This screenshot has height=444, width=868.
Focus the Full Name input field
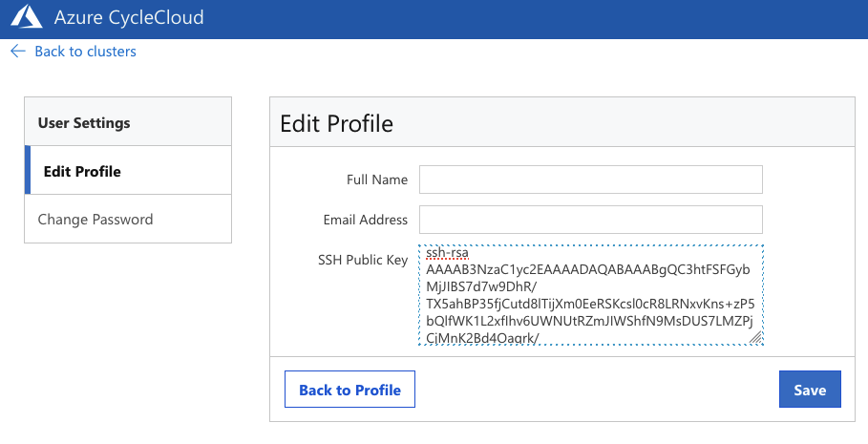point(591,180)
